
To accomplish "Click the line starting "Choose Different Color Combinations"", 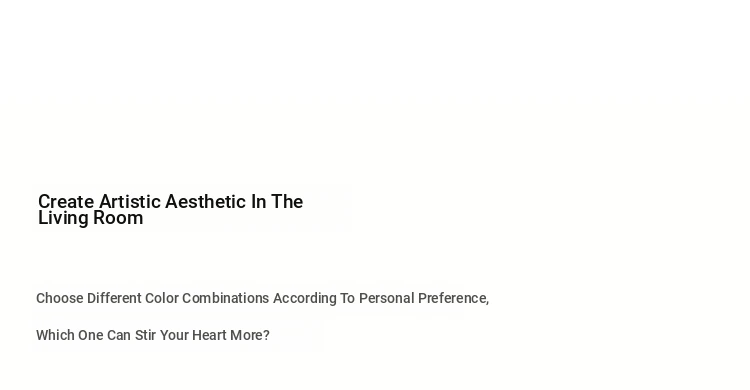I will tap(263, 298).
